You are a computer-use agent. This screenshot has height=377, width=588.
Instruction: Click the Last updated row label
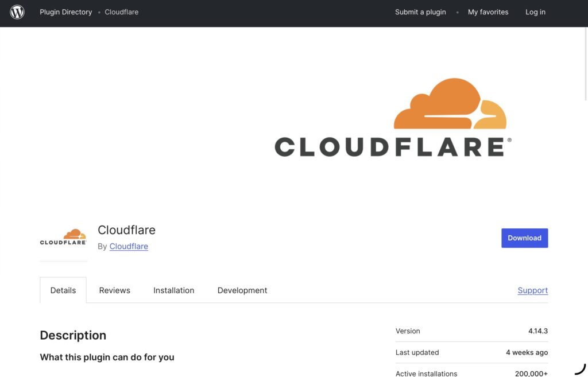click(x=417, y=352)
